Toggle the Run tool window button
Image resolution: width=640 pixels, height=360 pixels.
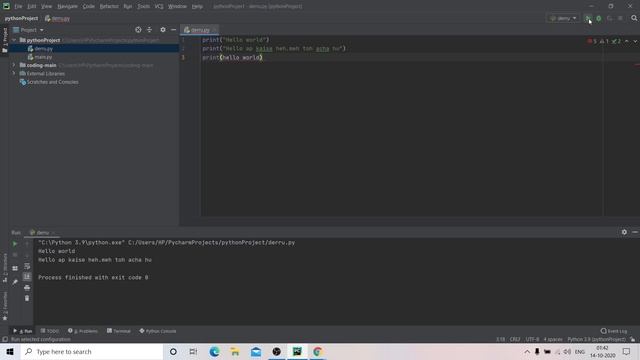coord(23,331)
